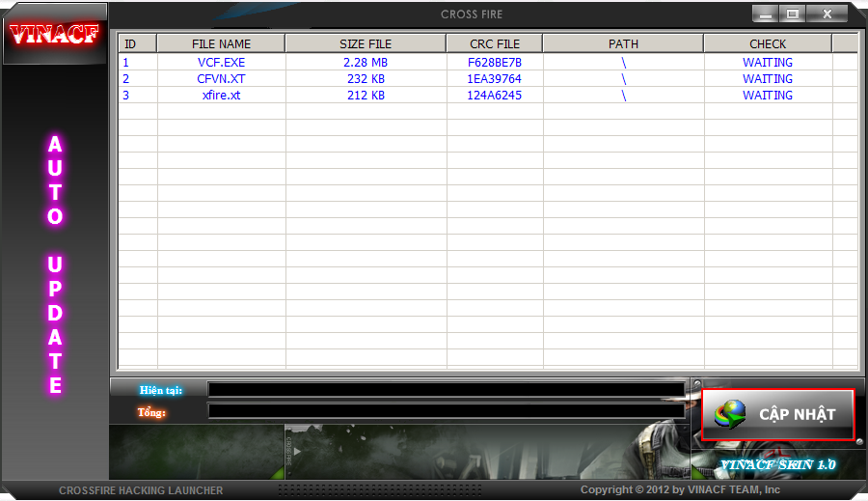Click the 232 KB size cell
Viewport: 868px width, 501px height.
tap(366, 79)
